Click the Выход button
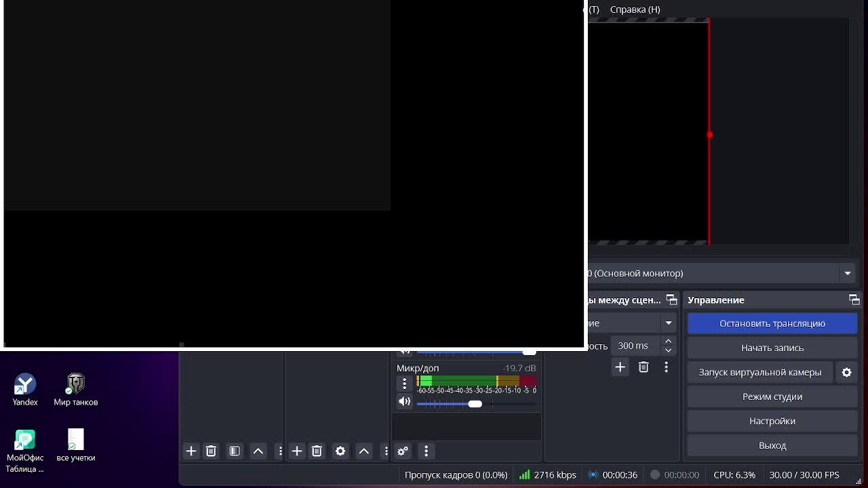 (x=772, y=445)
